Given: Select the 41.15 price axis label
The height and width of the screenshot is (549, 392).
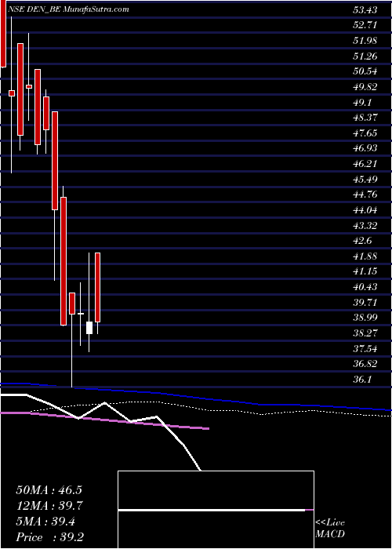Looking at the screenshot, I should (x=365, y=271).
